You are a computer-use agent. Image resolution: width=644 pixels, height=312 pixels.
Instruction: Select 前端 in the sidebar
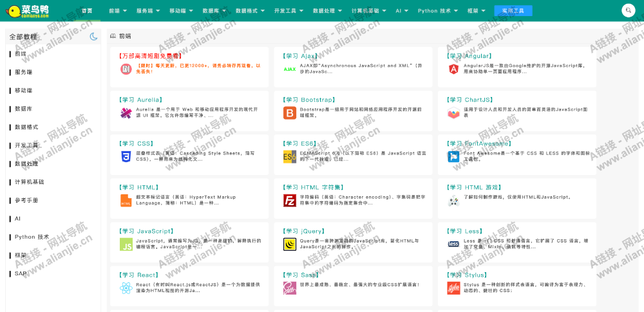(21, 54)
